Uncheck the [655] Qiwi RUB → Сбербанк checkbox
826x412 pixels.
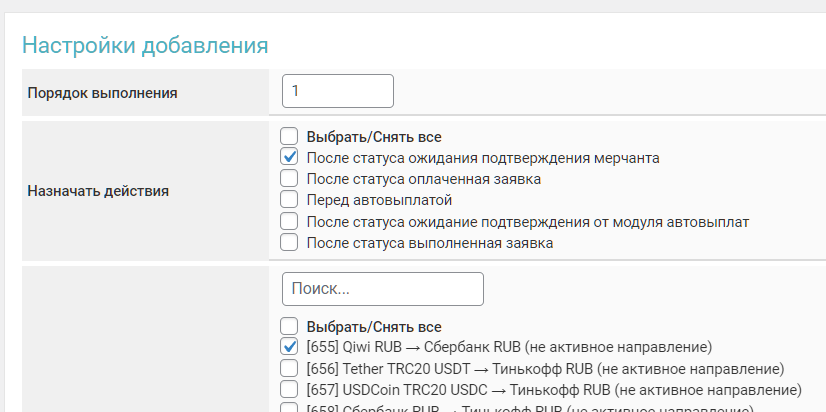289,347
